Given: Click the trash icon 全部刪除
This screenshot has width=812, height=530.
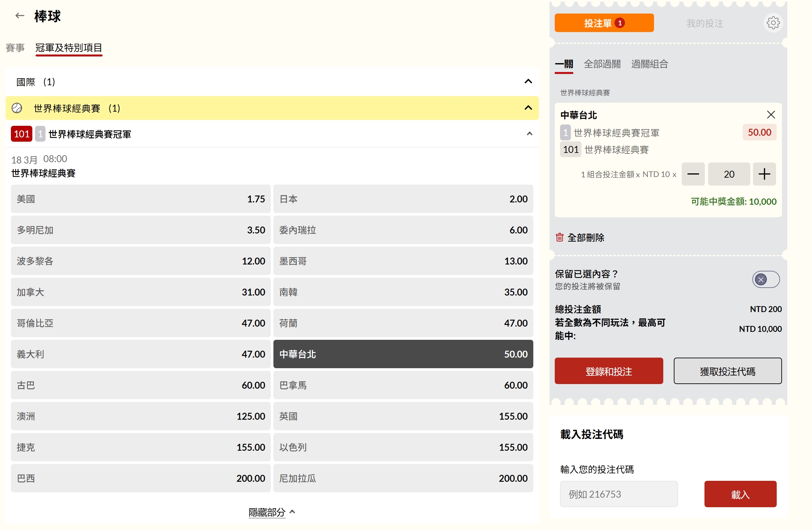Looking at the screenshot, I should coord(560,237).
